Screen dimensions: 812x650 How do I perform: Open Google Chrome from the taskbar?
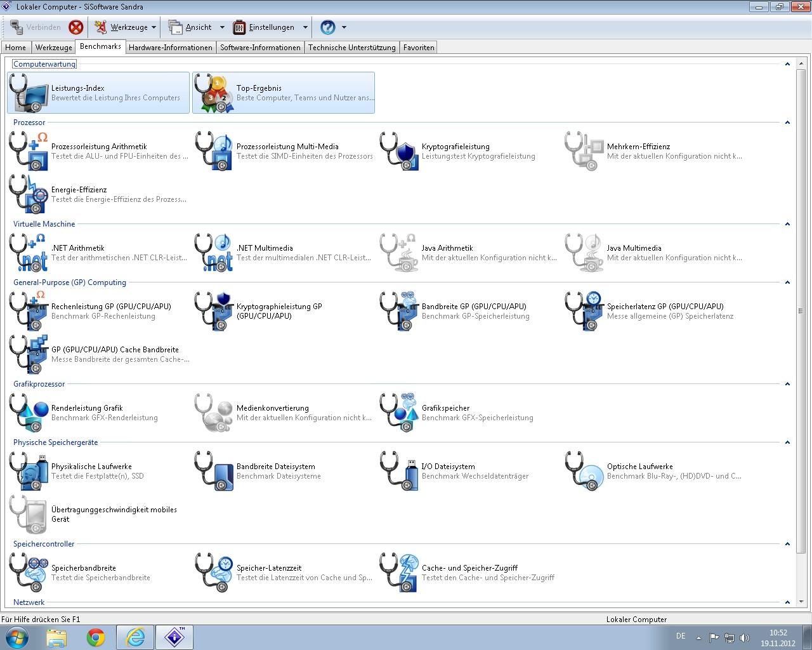[96, 637]
